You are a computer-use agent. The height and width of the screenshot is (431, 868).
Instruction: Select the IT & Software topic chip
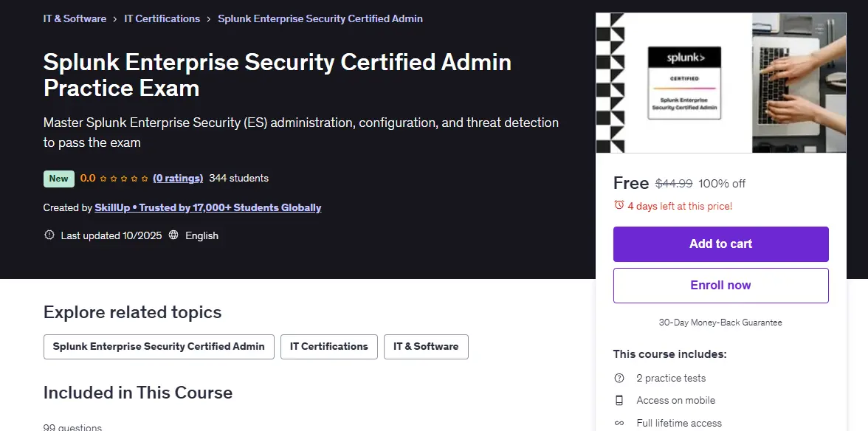426,347
